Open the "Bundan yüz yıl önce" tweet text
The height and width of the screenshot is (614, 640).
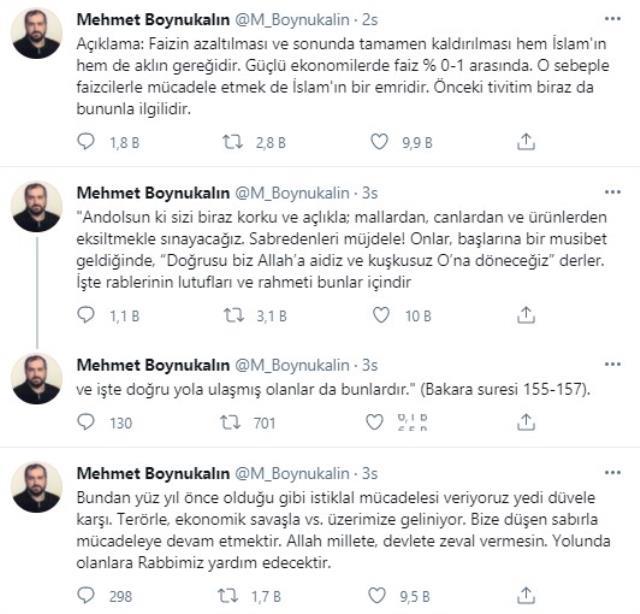click(331, 530)
